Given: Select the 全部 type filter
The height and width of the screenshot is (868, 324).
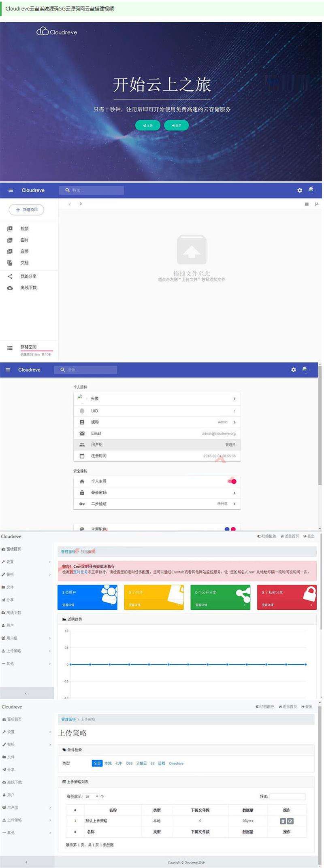Looking at the screenshot, I should 97,764.
